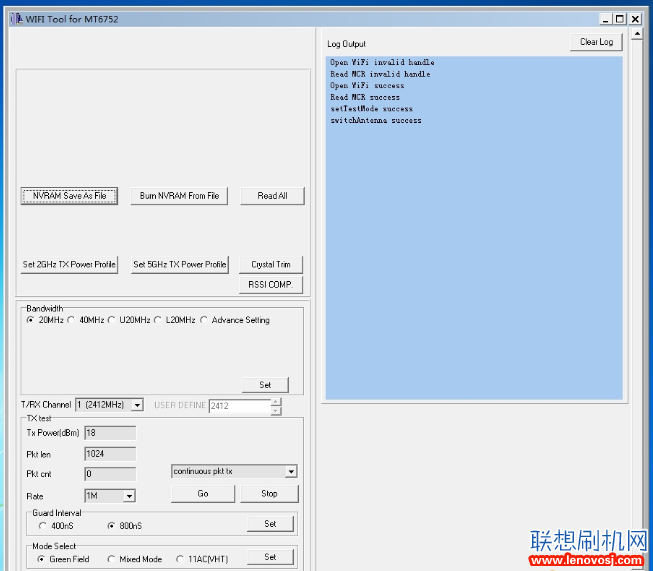Screen dimensions: 653x571
Task: Click the Pkt len input field
Action: point(110,454)
